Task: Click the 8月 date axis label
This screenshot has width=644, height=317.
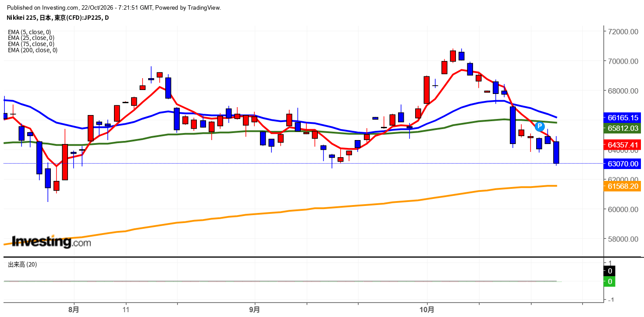Action: 74,309
